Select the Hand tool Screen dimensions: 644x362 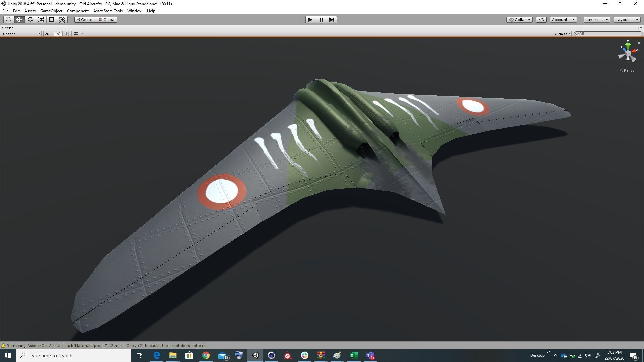[x=8, y=20]
